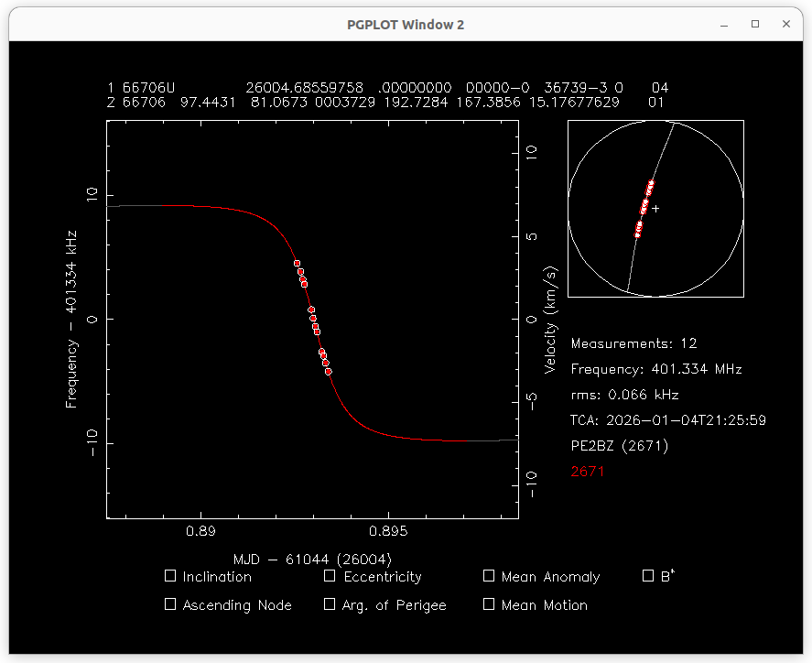Select the topmost red data point on curve
This screenshot has height=663, width=812.
pyautogui.click(x=298, y=264)
